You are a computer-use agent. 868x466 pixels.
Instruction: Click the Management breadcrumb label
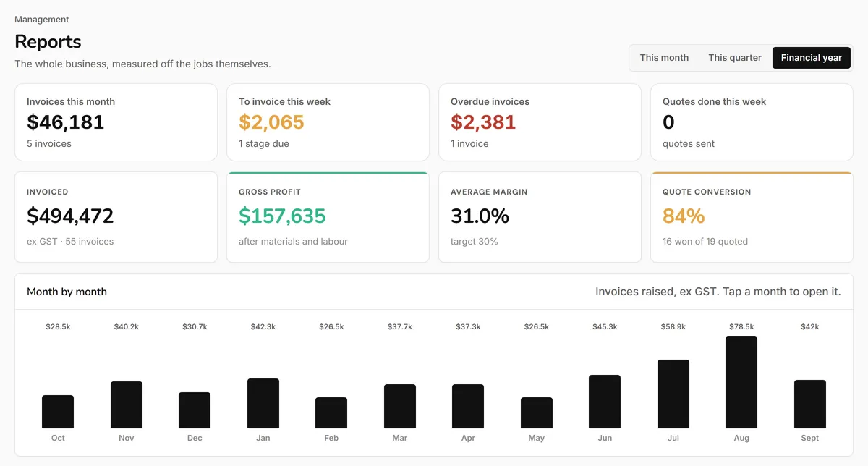click(42, 20)
